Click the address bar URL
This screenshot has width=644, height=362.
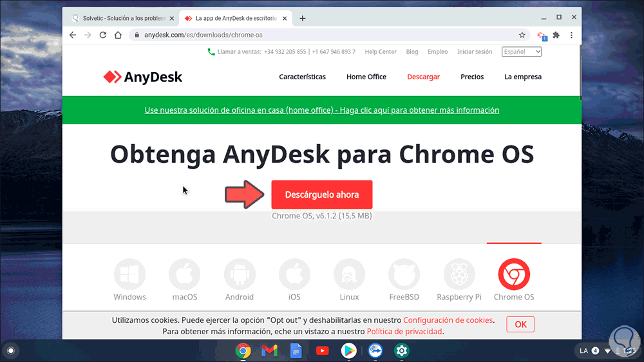point(204,35)
